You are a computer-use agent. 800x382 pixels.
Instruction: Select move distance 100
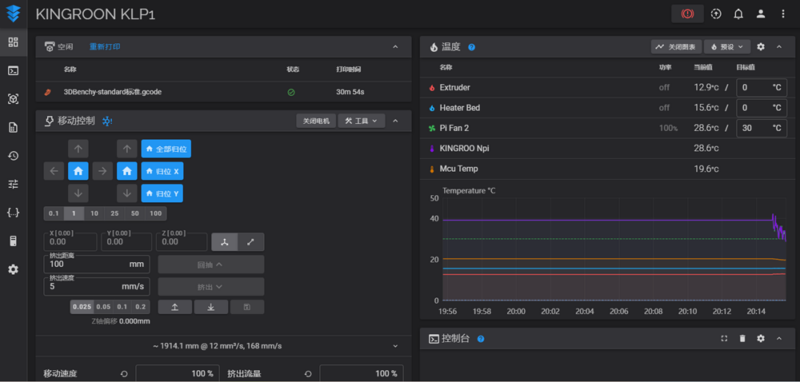coord(156,214)
